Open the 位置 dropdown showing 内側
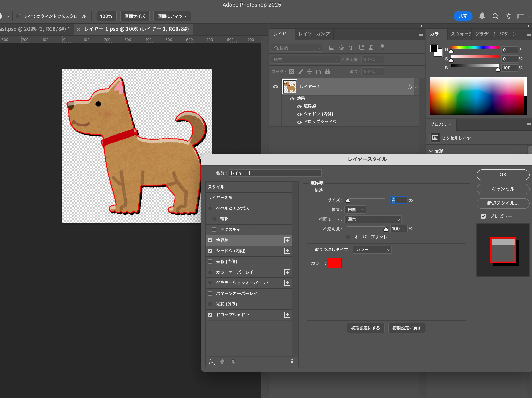532x398 pixels. pyautogui.click(x=355, y=209)
